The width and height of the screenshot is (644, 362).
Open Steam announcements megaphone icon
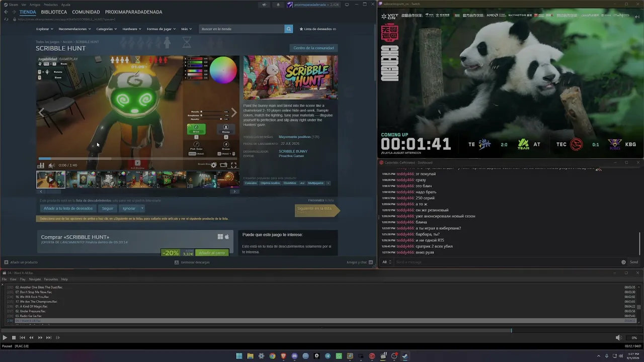pos(264,5)
